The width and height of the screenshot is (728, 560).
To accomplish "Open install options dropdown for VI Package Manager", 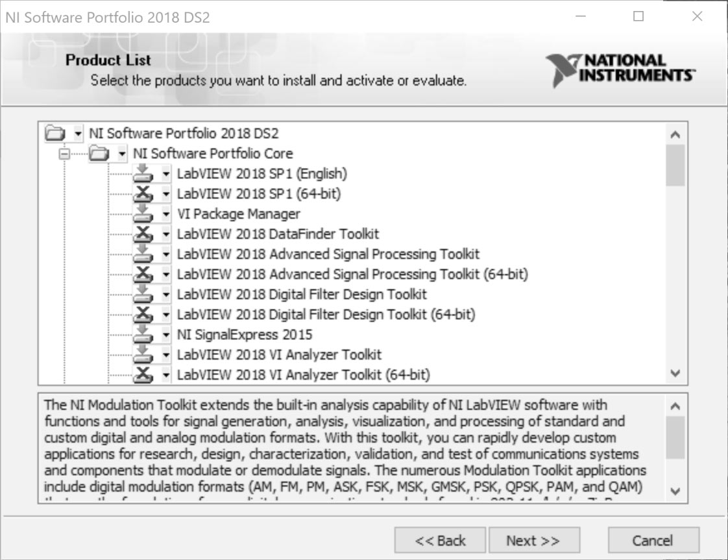I will pyautogui.click(x=166, y=215).
